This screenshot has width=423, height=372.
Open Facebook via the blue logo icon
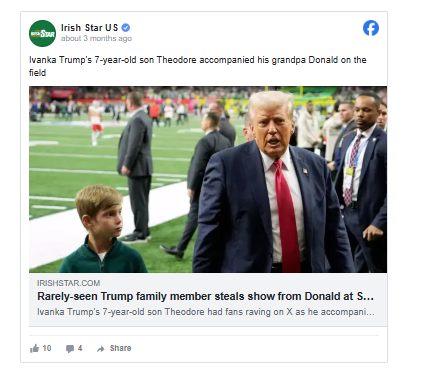371,28
